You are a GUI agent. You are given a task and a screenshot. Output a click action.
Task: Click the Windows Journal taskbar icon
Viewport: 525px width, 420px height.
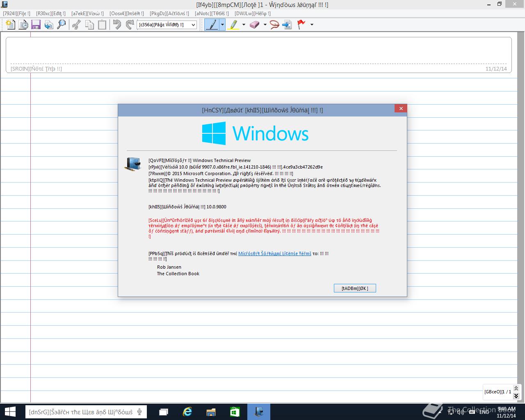(258, 412)
